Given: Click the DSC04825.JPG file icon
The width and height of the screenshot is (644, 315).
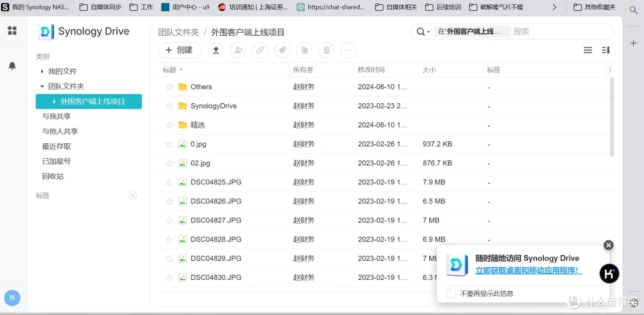Looking at the screenshot, I should (x=183, y=182).
